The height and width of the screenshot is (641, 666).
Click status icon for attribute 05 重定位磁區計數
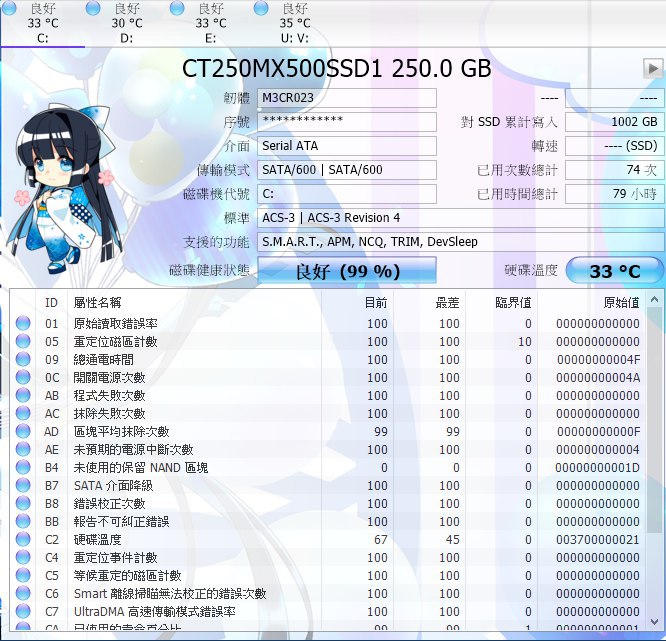point(23,341)
